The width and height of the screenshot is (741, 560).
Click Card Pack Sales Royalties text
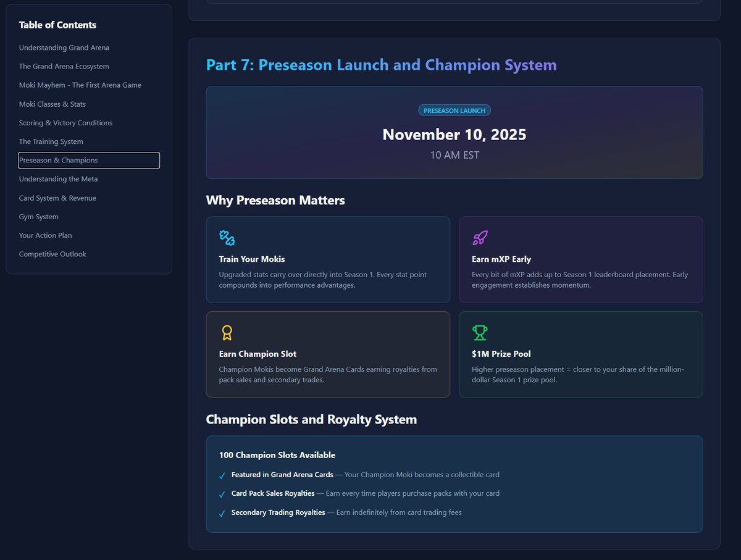(x=273, y=493)
